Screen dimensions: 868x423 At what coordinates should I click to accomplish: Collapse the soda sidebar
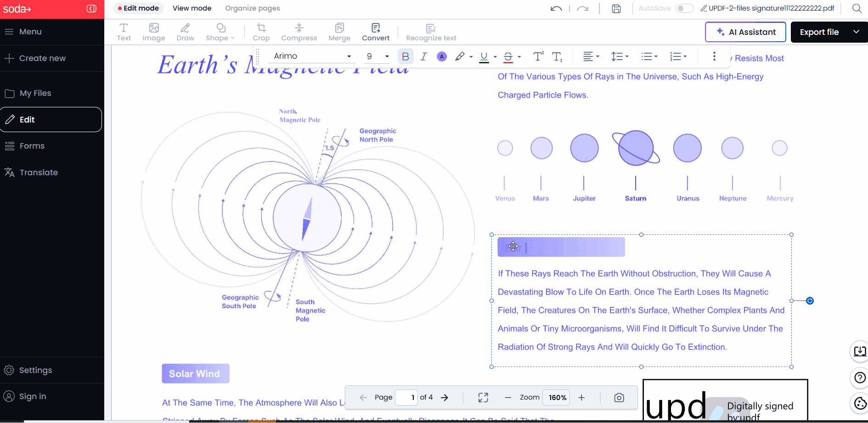91,9
